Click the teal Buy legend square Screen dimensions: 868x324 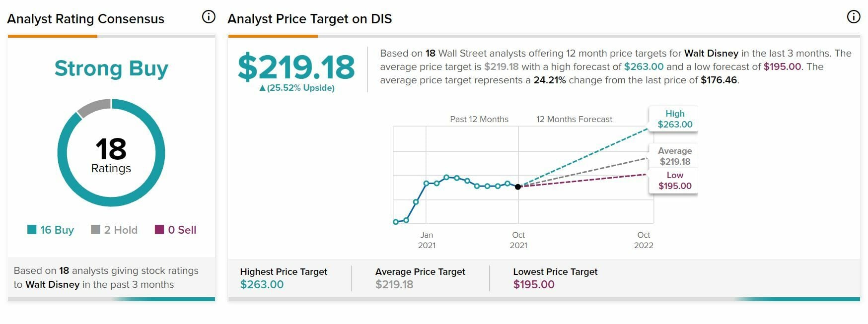tap(32, 229)
